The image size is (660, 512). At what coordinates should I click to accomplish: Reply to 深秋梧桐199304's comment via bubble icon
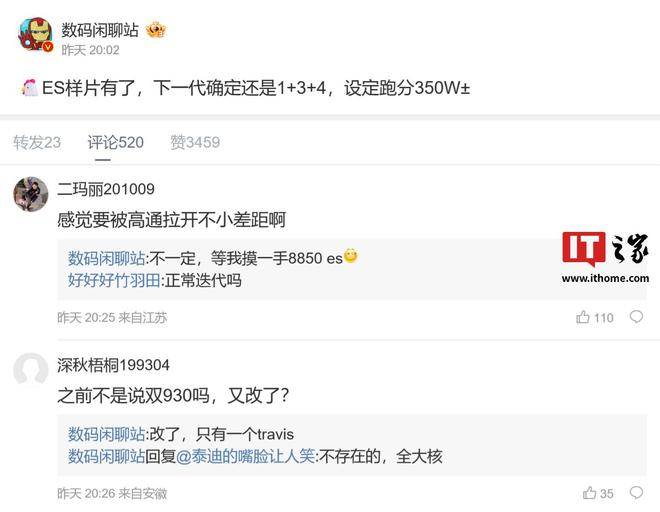(x=636, y=492)
